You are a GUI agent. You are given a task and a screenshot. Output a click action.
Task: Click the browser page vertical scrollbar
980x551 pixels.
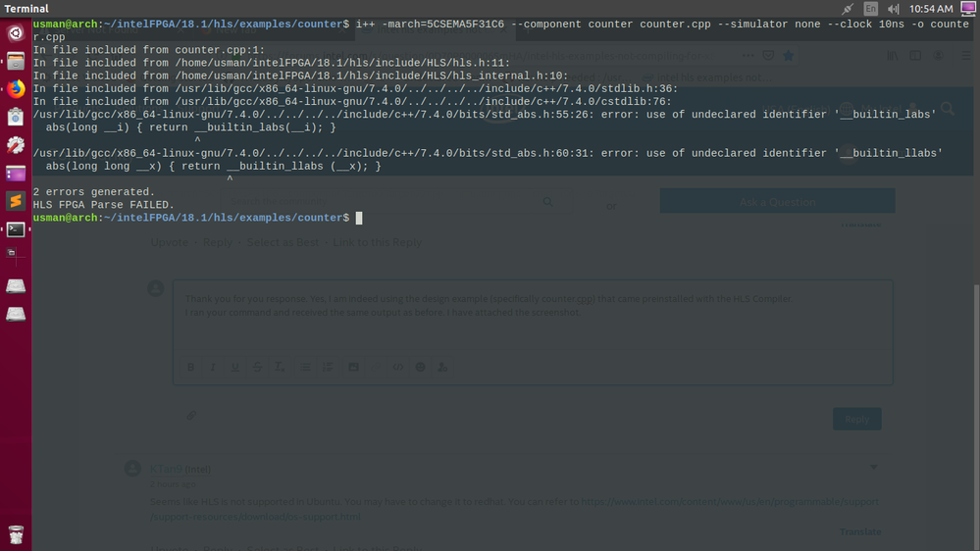tap(976, 418)
